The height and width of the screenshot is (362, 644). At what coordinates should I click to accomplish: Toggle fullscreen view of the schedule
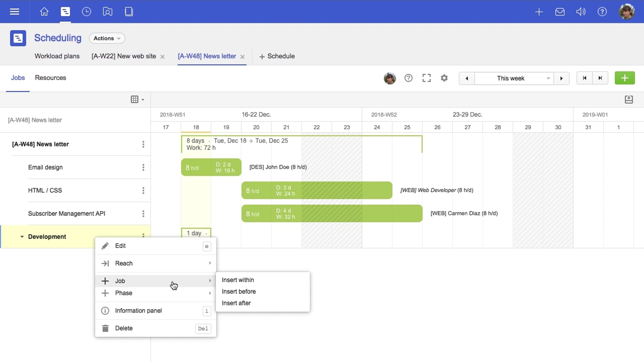tap(426, 78)
